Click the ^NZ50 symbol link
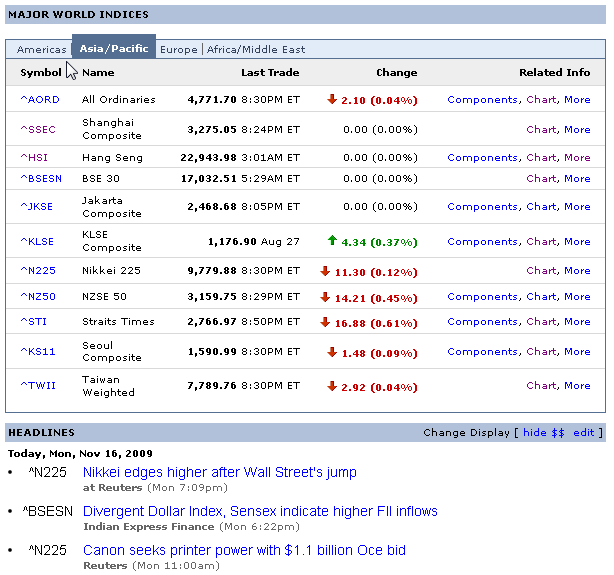This screenshot has width=614, height=575. click(38, 297)
